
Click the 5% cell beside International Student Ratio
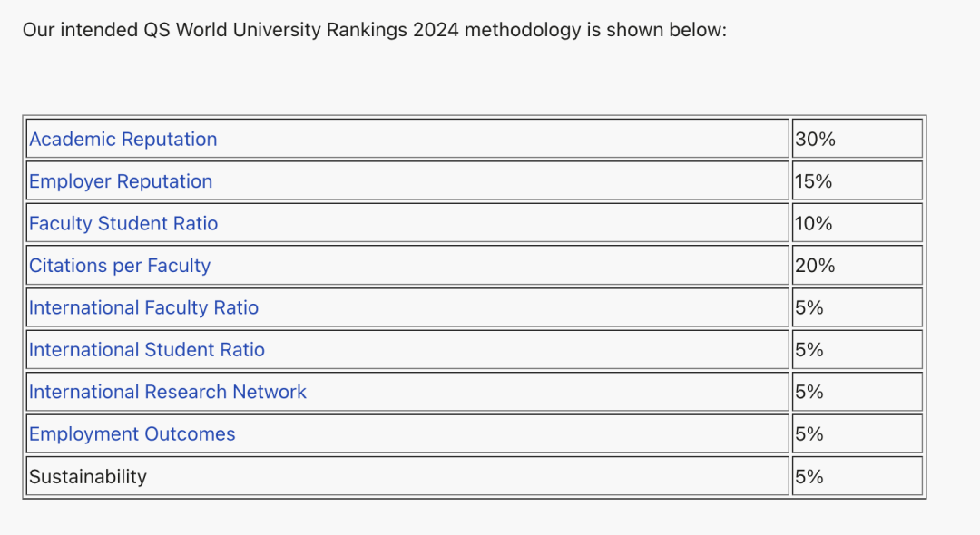857,350
